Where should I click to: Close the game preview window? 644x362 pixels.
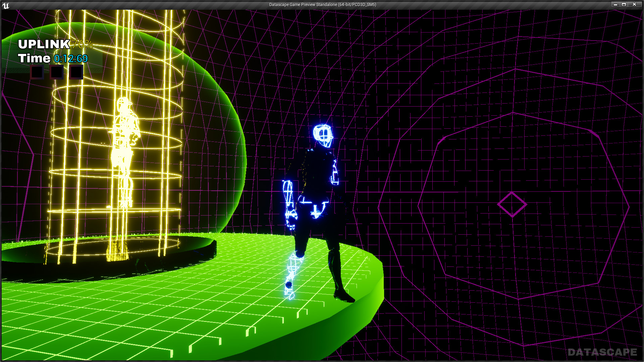pyautogui.click(x=634, y=4)
